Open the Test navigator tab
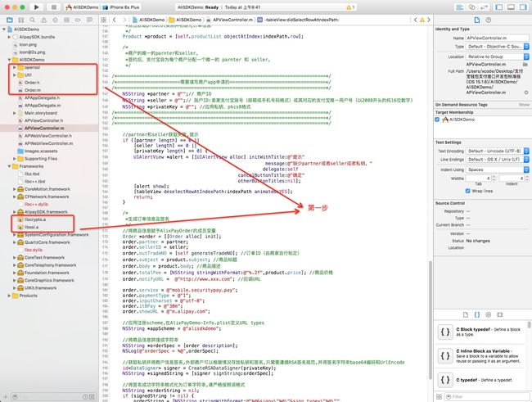This screenshot has height=402, width=532. tap(56, 20)
